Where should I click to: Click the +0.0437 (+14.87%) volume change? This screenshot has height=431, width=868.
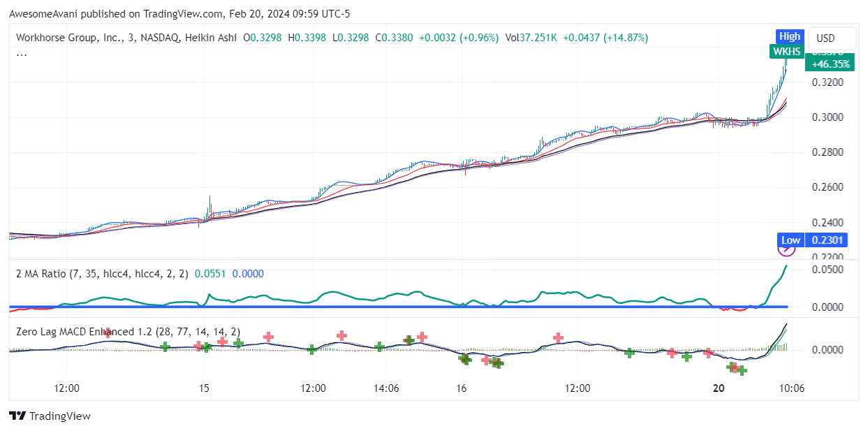[605, 38]
